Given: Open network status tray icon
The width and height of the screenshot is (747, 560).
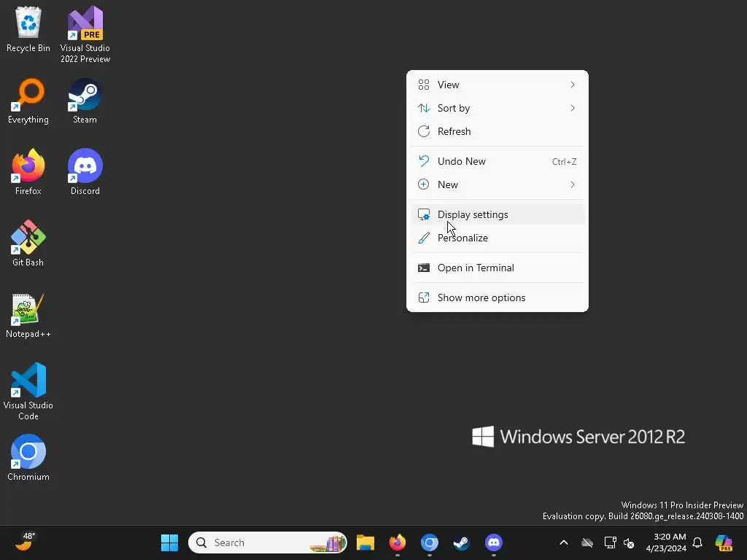Looking at the screenshot, I should click(610, 542).
